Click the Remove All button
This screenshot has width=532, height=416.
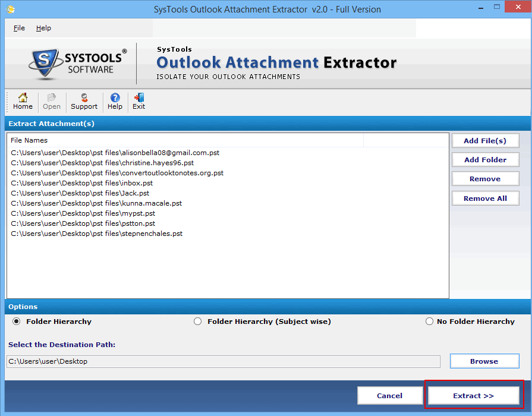click(x=485, y=198)
